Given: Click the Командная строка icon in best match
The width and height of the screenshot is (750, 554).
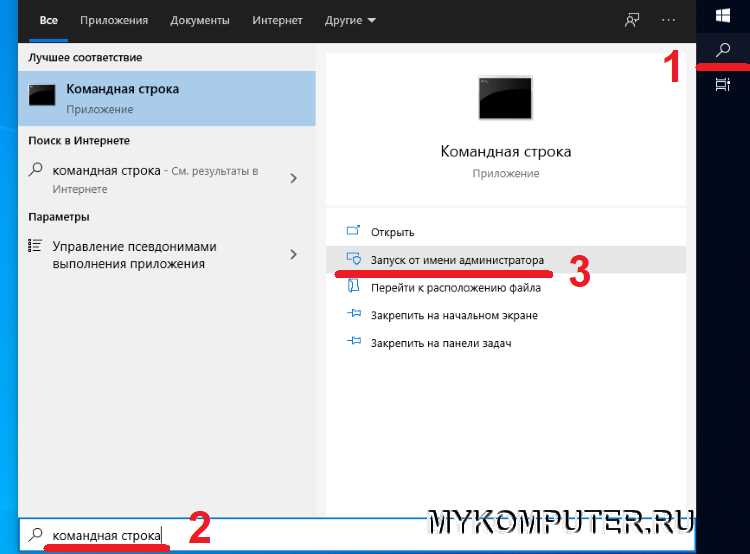Looking at the screenshot, I should [x=42, y=95].
